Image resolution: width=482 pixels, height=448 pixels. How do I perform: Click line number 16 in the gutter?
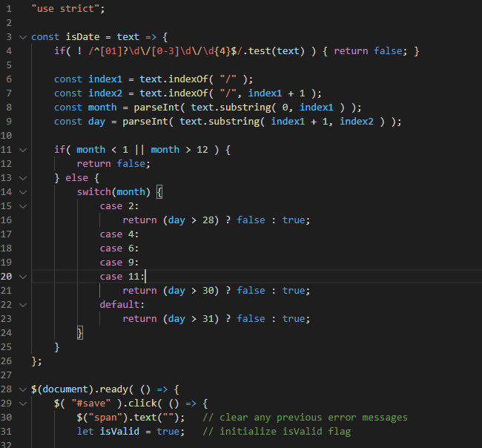(6, 220)
